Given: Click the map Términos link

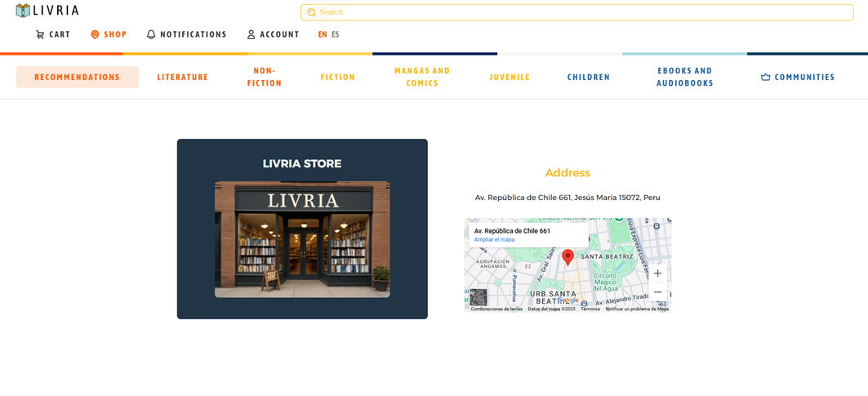Looking at the screenshot, I should pyautogui.click(x=590, y=309).
